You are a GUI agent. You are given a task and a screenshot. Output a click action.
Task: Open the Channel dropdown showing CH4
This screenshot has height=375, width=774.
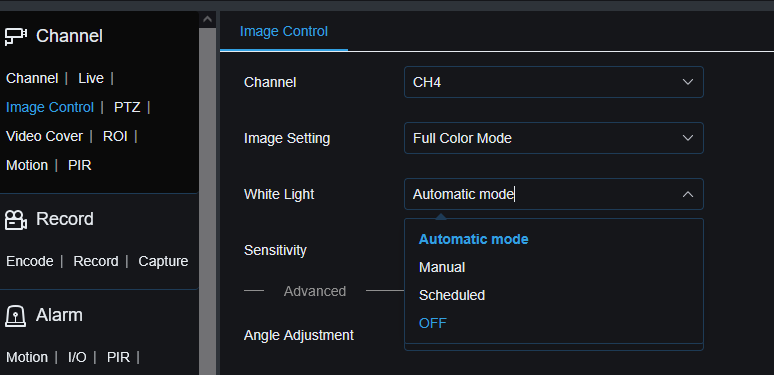[x=554, y=82]
